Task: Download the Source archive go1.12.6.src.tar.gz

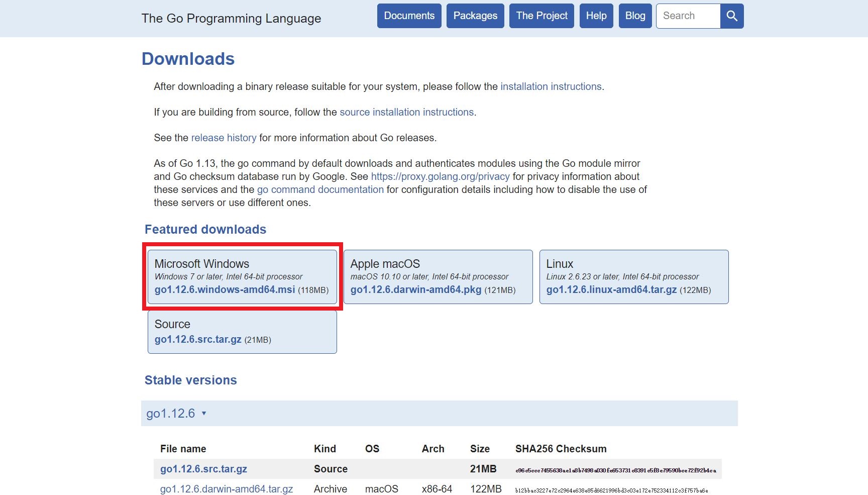Action: [x=197, y=339]
